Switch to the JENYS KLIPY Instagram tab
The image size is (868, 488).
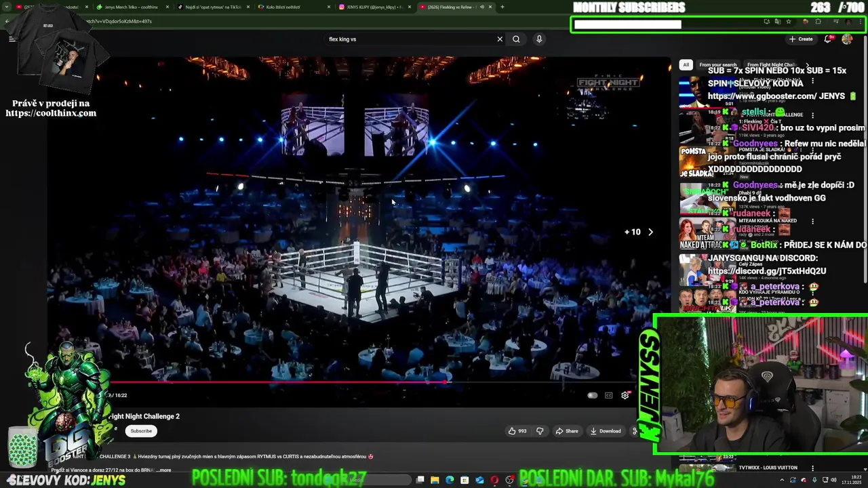(x=374, y=7)
